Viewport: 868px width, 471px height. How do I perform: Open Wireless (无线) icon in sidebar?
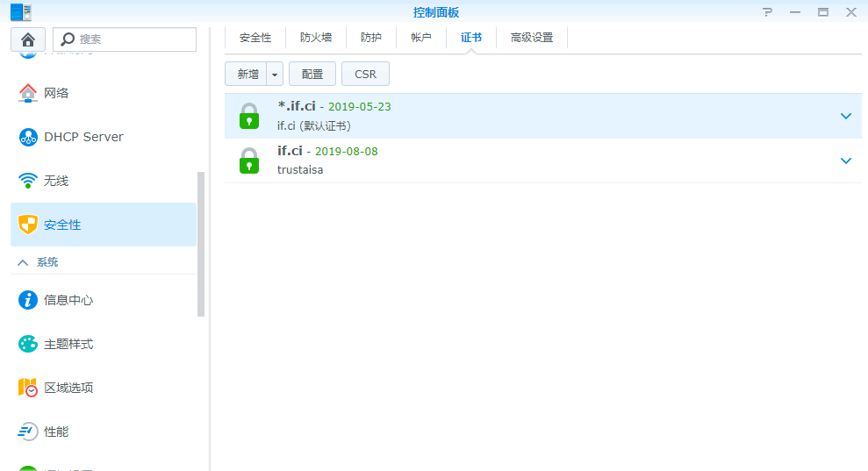click(28, 181)
